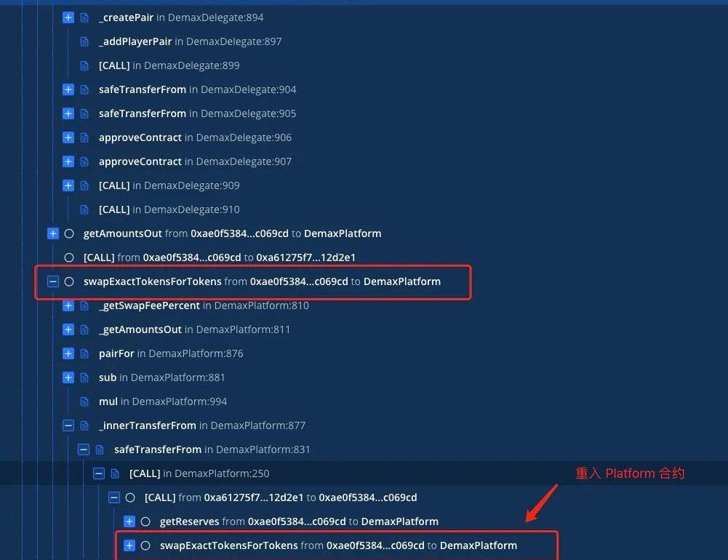
Task: Click document icon beside pairFor DemaxPlatform:876
Action: click(84, 353)
